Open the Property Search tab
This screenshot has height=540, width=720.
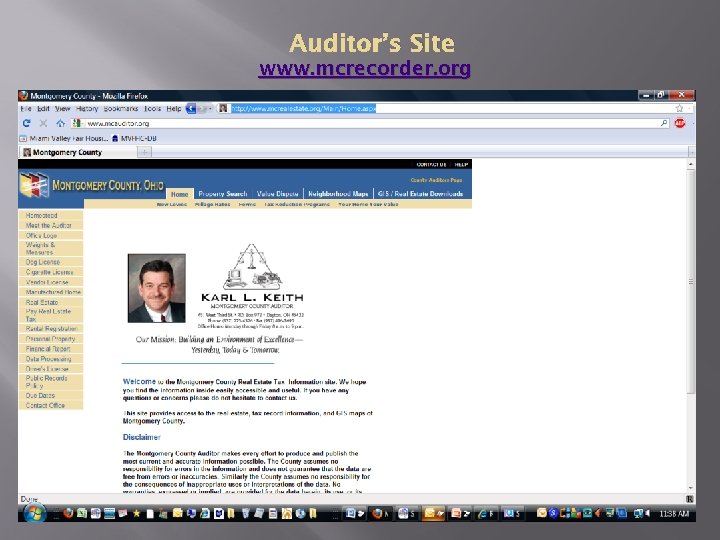223,194
